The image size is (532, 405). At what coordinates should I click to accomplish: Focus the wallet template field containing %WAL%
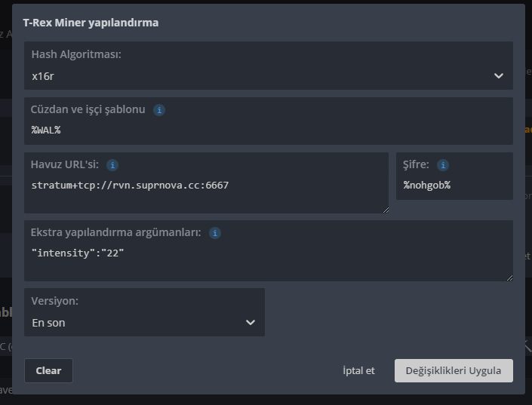pyautogui.click(x=268, y=130)
